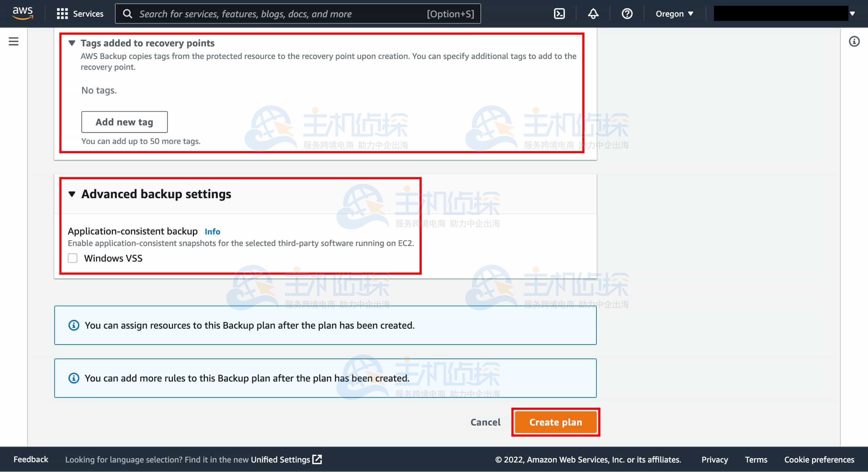Enable the Windows VSS checkbox
Screen dimensions: 868x472
73,258
